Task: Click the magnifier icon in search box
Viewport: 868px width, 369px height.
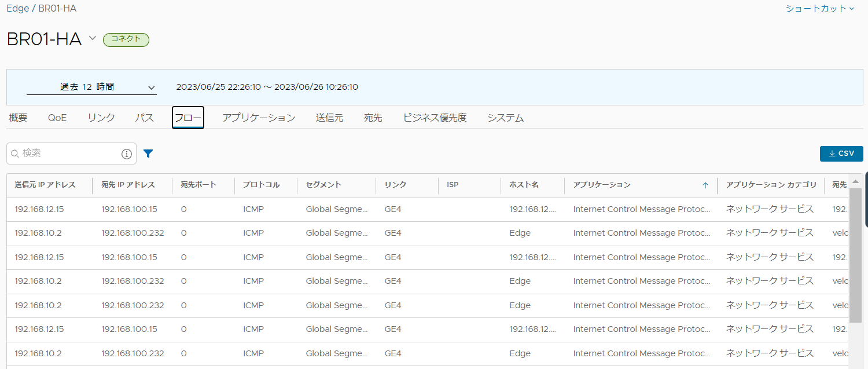Action: (x=15, y=154)
